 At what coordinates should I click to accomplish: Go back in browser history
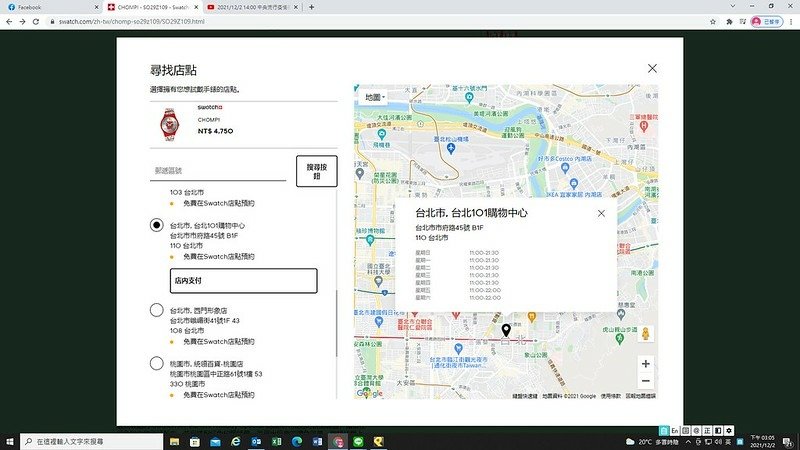(x=9, y=21)
